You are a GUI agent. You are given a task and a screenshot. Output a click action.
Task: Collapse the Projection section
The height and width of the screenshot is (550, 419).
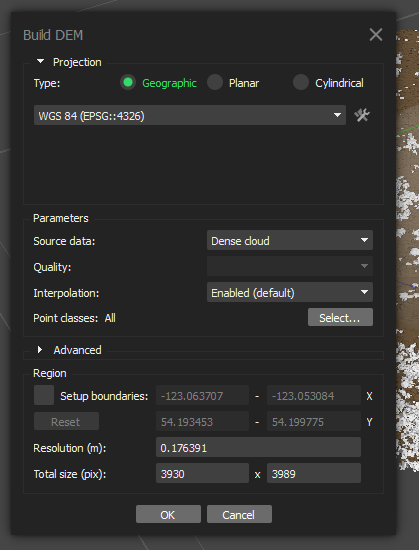point(40,62)
